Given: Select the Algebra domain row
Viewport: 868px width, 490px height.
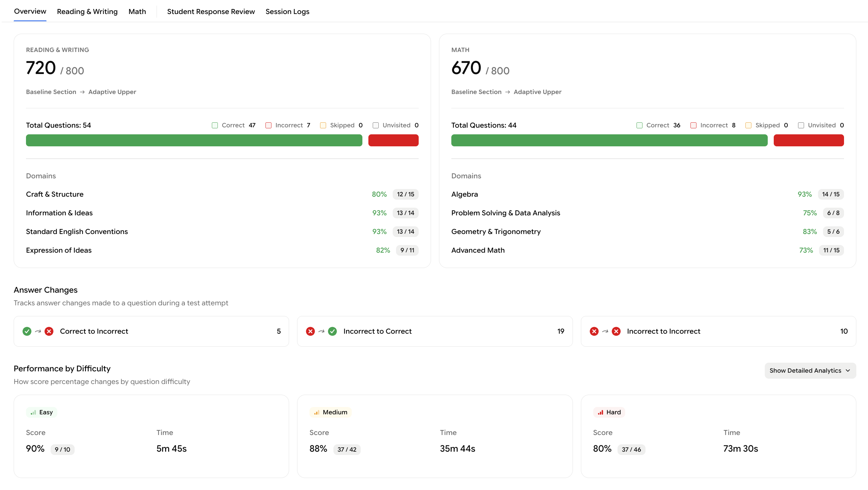Looking at the screenshot, I should pos(647,194).
